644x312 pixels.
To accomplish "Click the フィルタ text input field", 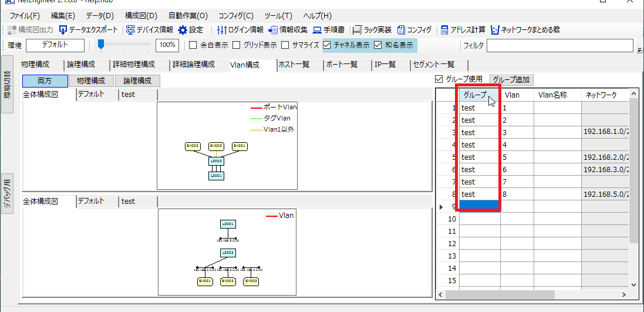I will point(559,45).
